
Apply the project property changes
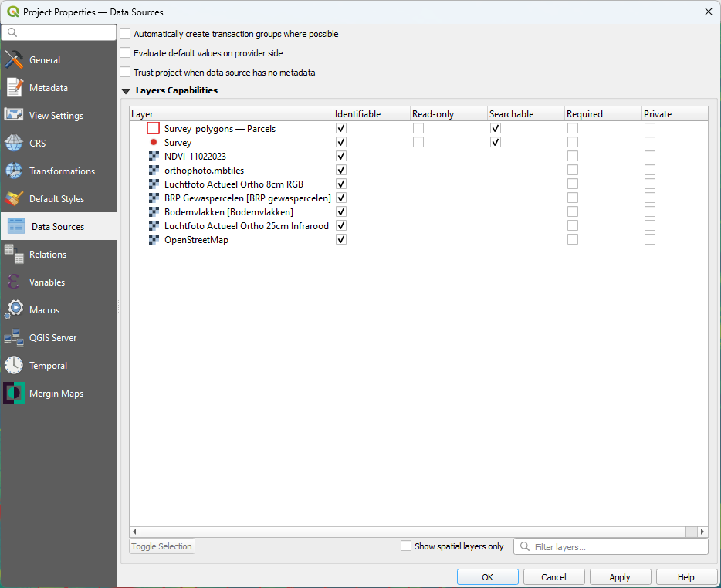point(620,576)
